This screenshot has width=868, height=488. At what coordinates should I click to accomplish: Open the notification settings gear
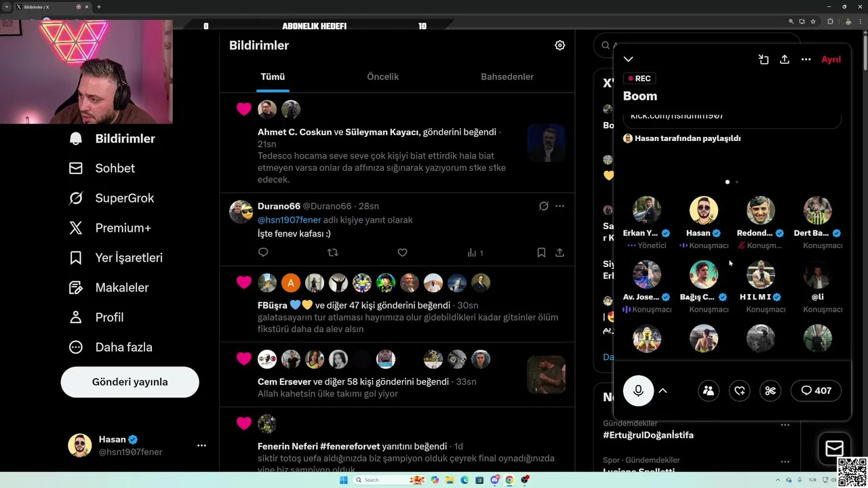[x=559, y=45]
